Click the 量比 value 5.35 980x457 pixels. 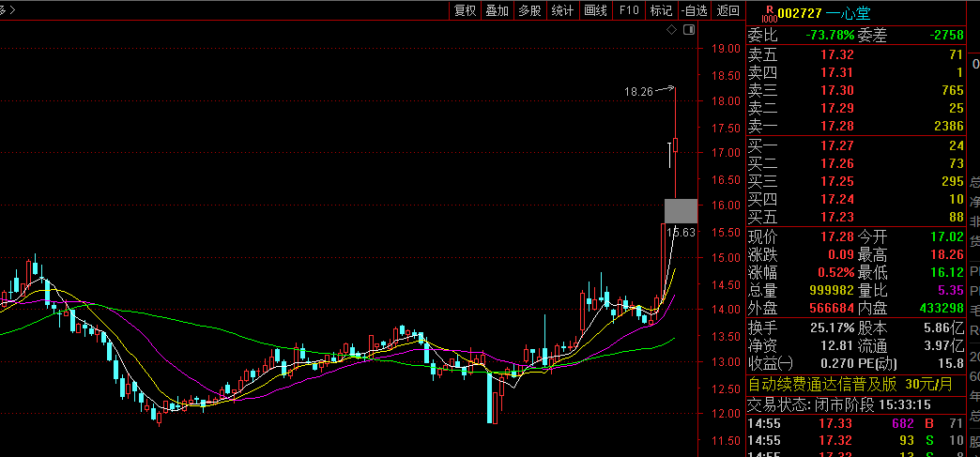tap(951, 291)
